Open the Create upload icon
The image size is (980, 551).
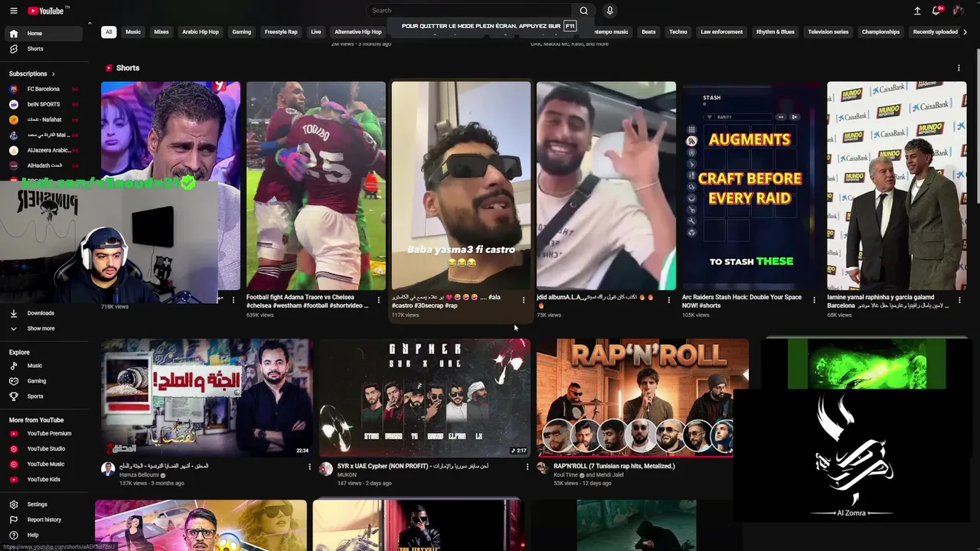[917, 11]
